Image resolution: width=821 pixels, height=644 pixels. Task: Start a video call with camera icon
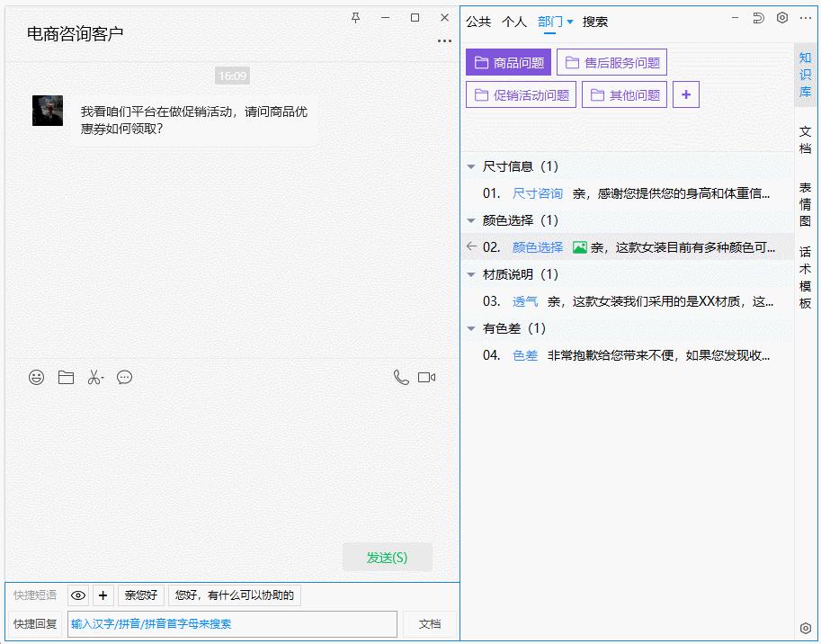pos(427,378)
